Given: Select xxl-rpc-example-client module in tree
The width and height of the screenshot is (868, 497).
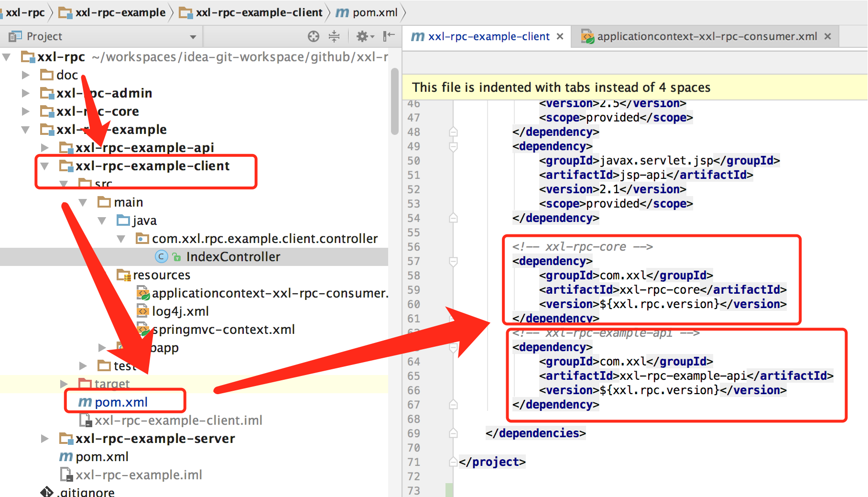Looking at the screenshot, I should click(x=152, y=166).
